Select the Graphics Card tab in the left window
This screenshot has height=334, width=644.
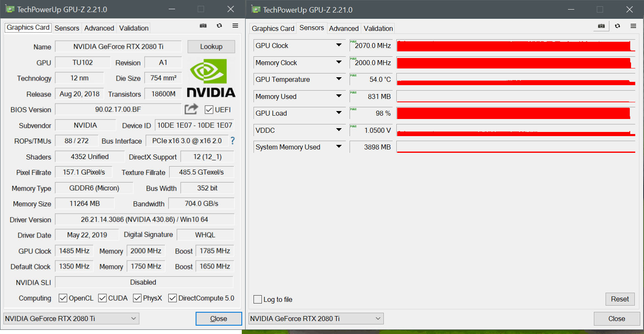pos(28,28)
